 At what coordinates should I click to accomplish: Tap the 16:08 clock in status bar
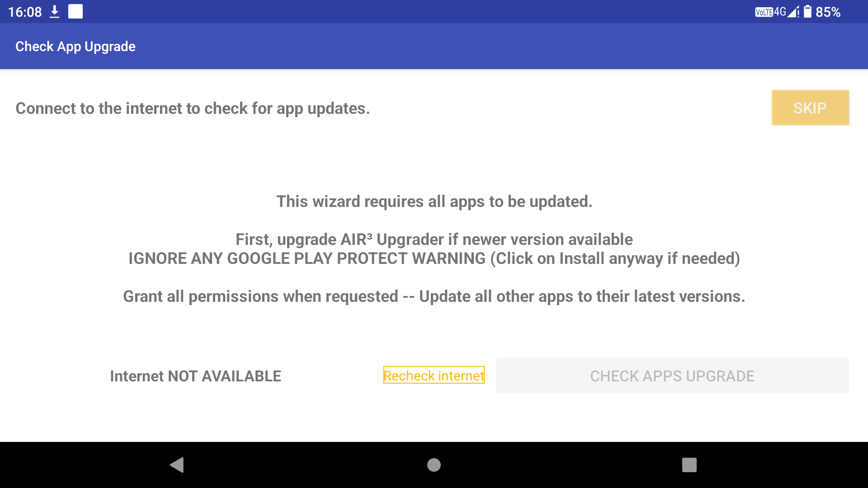point(25,12)
